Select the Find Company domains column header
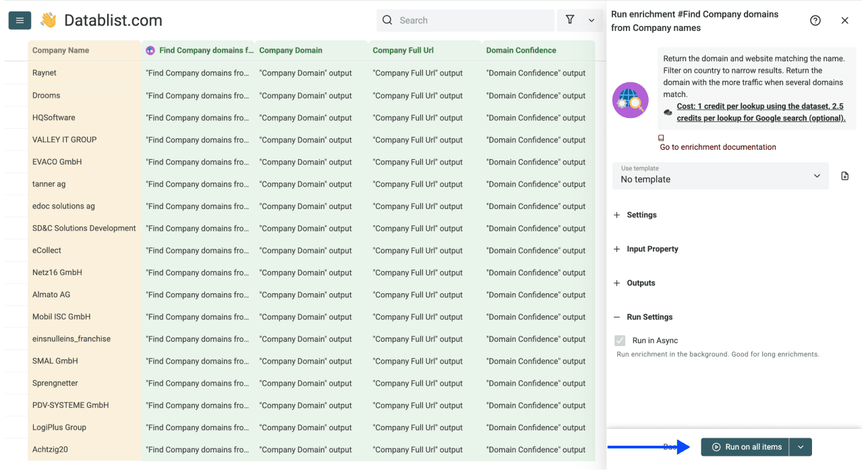 (x=198, y=51)
